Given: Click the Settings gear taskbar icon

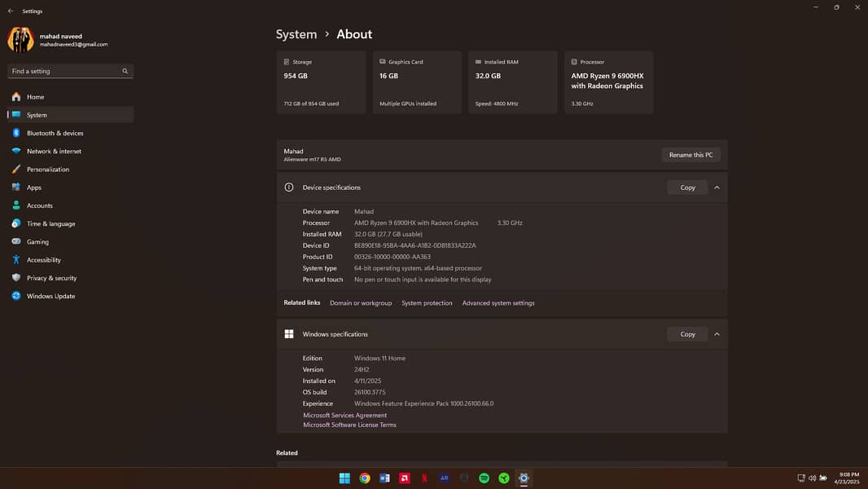Looking at the screenshot, I should click(x=524, y=478).
